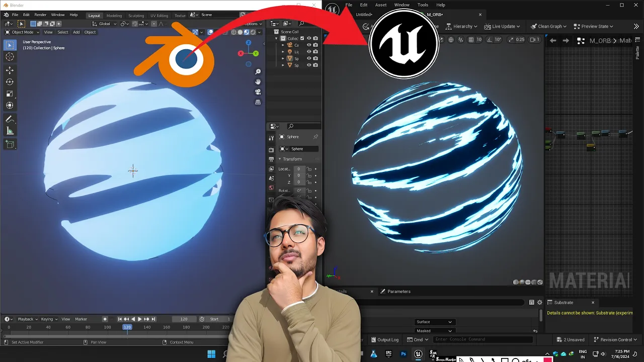Open the Hierarchy dropdown in Unreal toolbar
Viewport: 644px width, 362px height.
(x=462, y=26)
